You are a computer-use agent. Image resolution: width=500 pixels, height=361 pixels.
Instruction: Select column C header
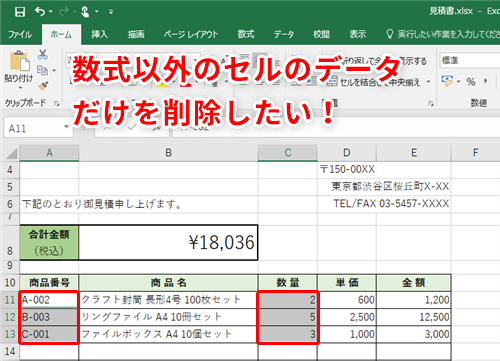[288, 153]
